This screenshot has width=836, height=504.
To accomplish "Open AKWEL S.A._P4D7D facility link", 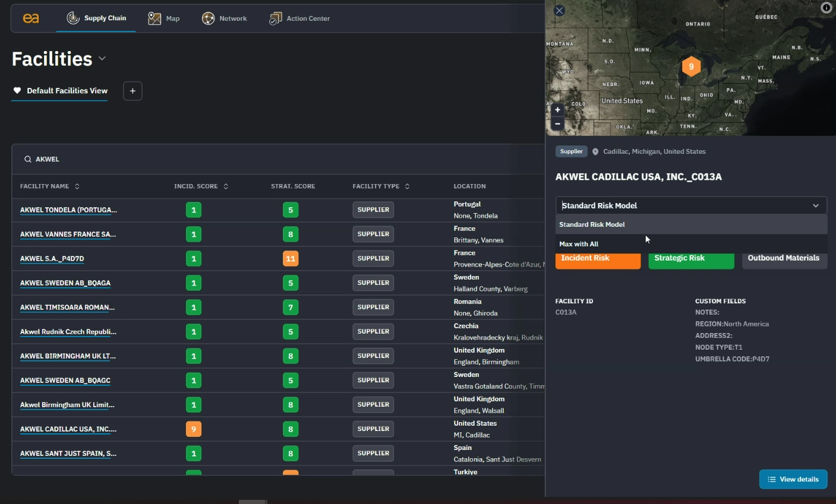I will click(x=52, y=259).
